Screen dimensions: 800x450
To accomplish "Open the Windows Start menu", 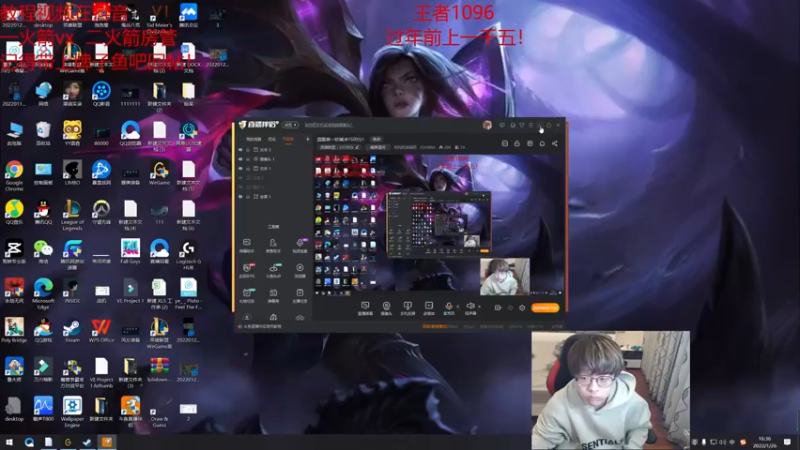I will [x=9, y=442].
